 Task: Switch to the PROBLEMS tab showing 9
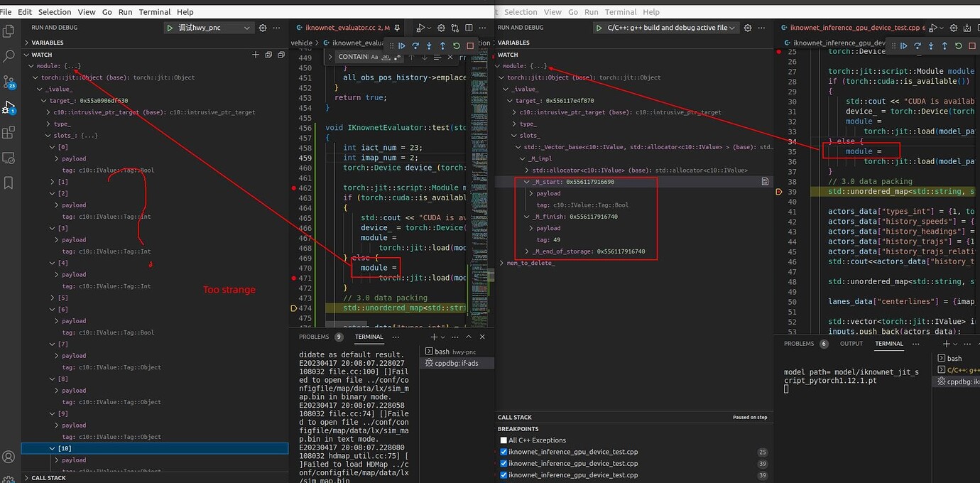315,337
